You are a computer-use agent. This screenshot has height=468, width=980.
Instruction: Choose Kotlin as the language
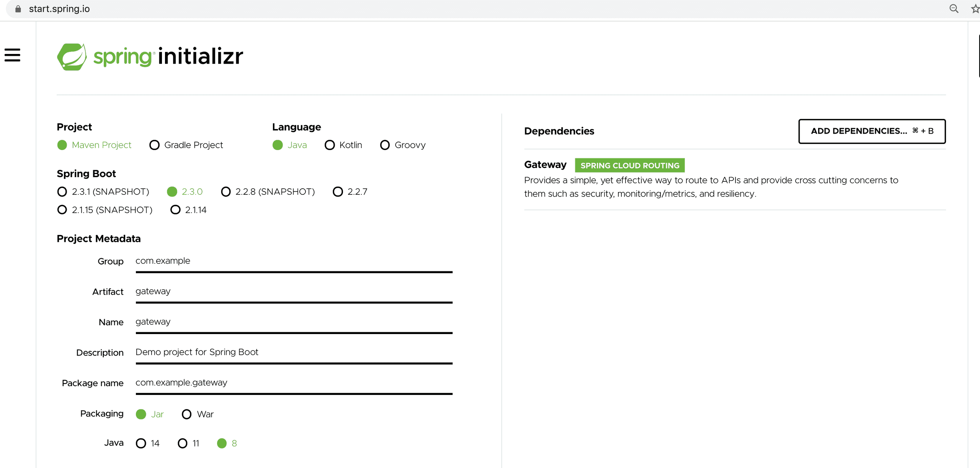pyautogui.click(x=343, y=145)
